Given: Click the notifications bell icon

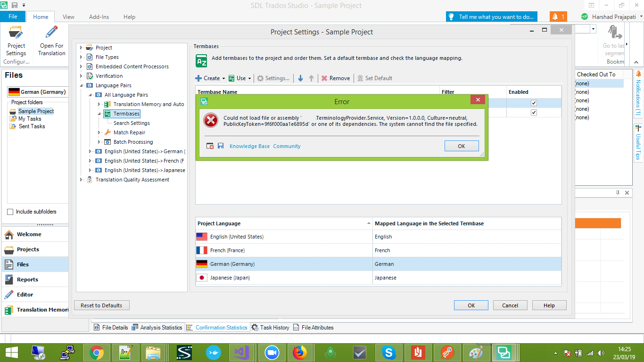Looking at the screenshot, I should [558, 16].
